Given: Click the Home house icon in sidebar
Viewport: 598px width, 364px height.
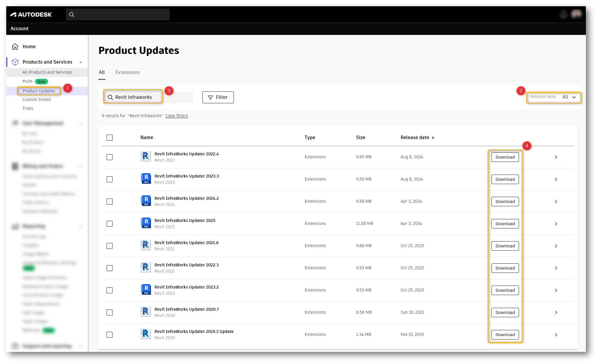Looking at the screenshot, I should coord(15,46).
